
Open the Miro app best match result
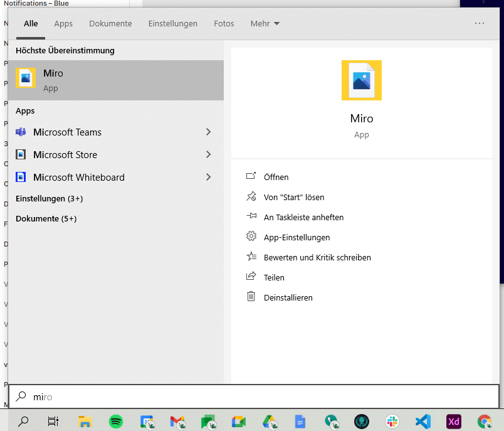click(116, 80)
